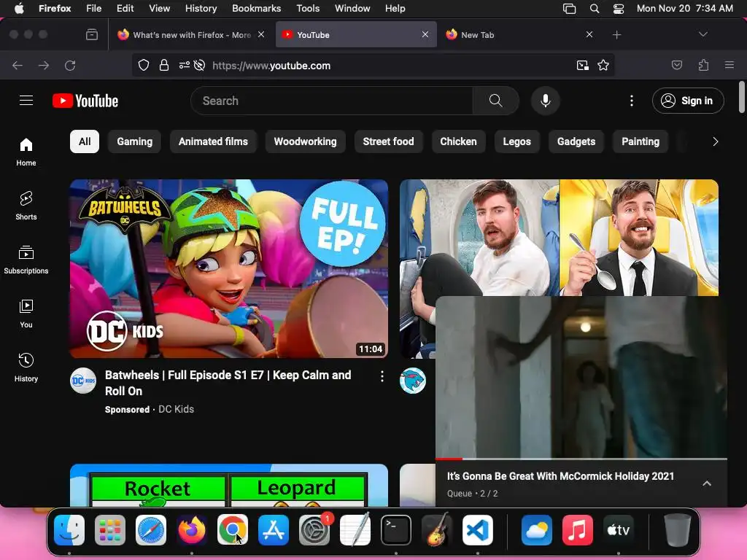Show site security lock information

tap(164, 65)
